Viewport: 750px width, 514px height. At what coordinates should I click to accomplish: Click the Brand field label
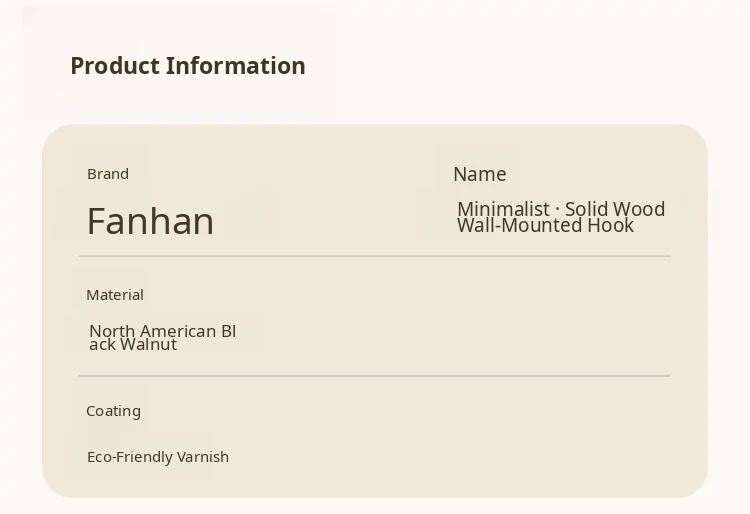pyautogui.click(x=108, y=174)
